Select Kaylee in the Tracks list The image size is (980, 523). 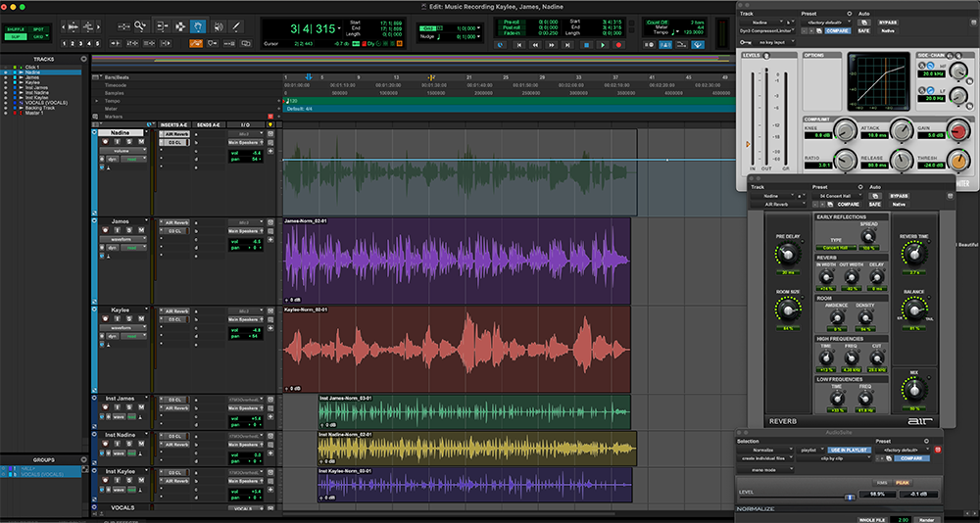34,82
